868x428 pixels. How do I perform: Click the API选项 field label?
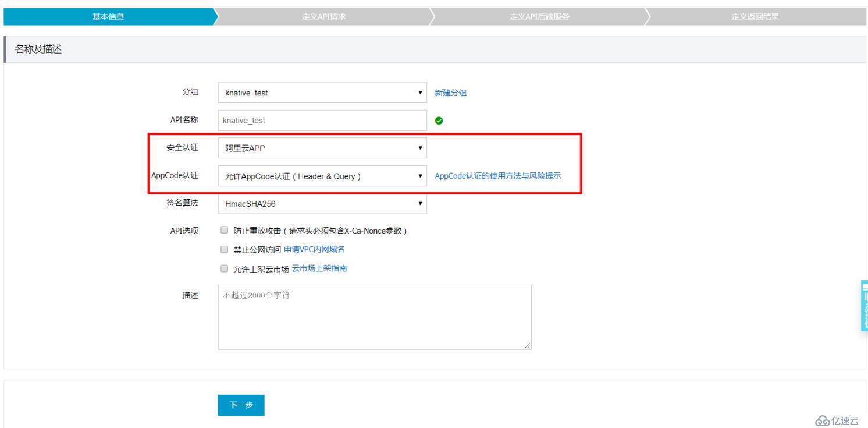pos(184,231)
